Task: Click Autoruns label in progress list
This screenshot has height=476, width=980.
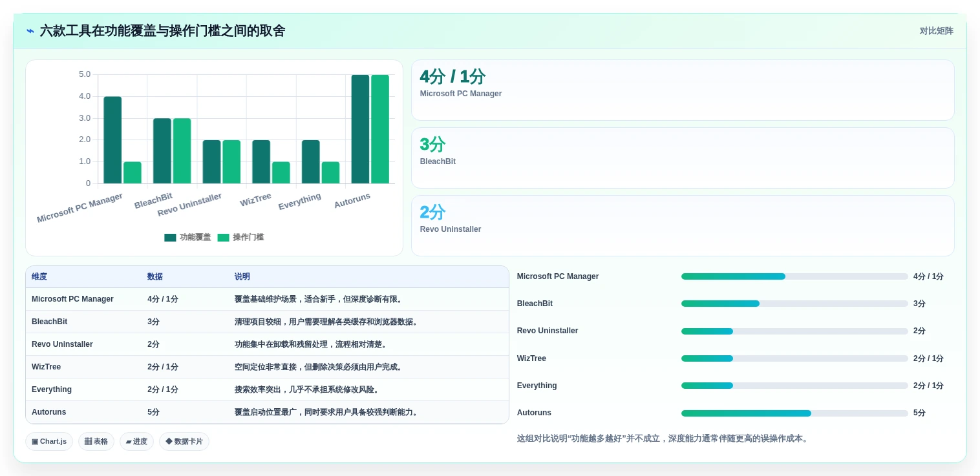Action: pos(534,413)
